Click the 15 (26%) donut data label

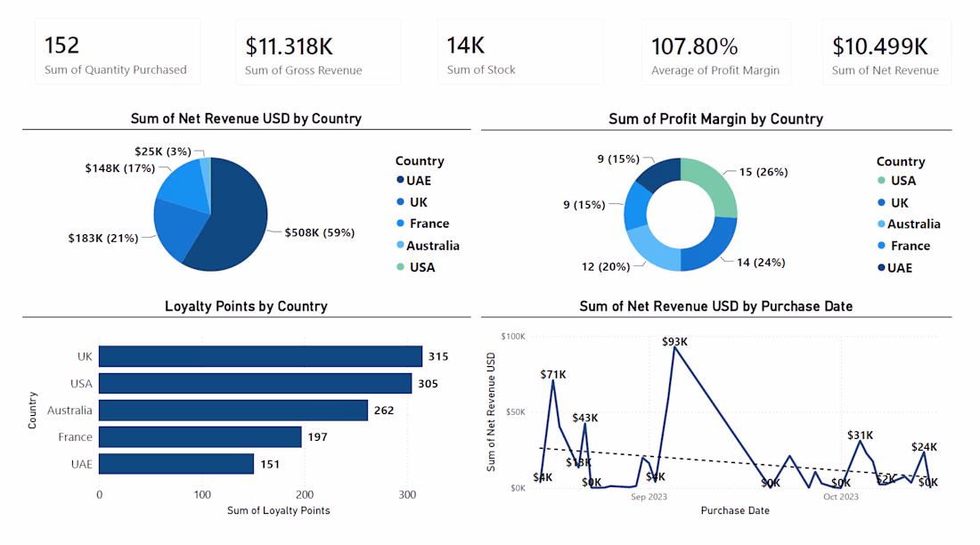[764, 172]
